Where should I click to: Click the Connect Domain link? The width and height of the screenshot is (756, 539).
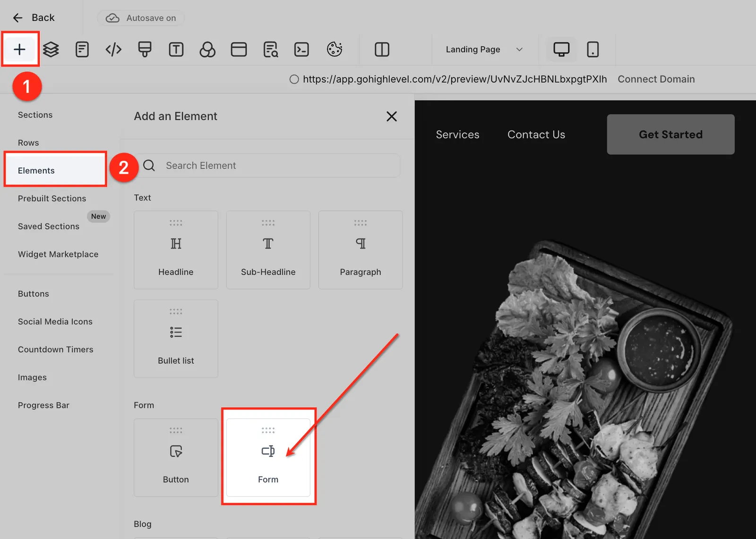656,79
